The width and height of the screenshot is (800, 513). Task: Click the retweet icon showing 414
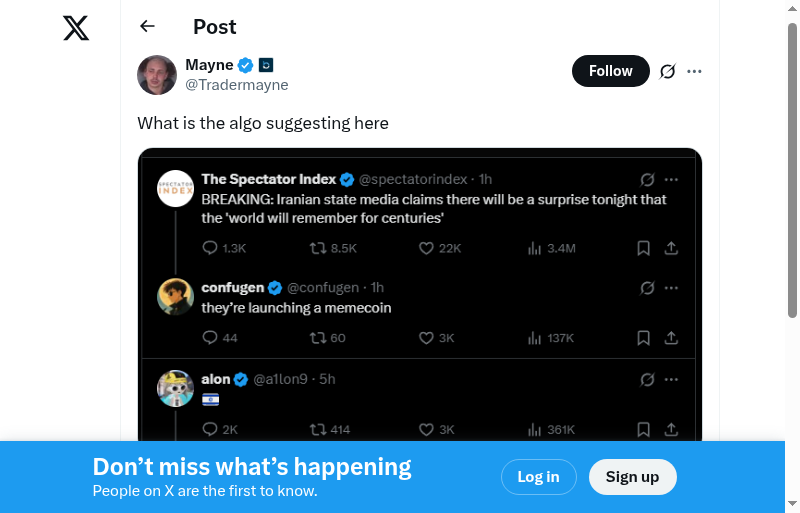coord(318,429)
